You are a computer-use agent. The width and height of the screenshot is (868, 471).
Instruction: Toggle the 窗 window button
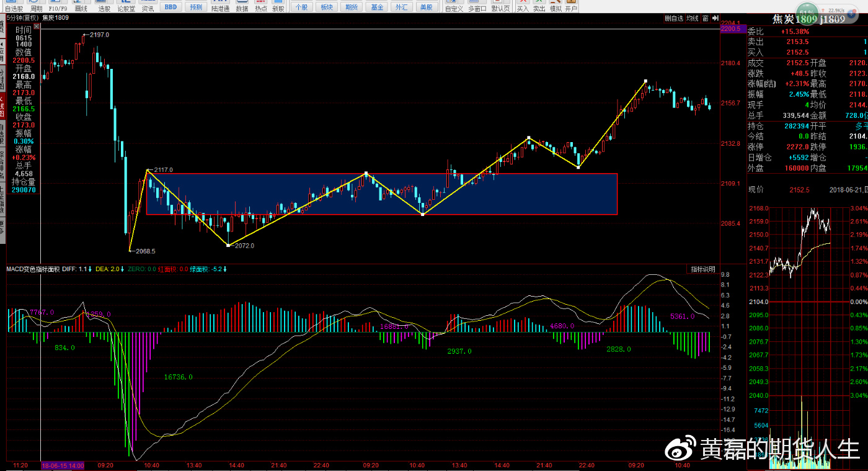coord(706,19)
